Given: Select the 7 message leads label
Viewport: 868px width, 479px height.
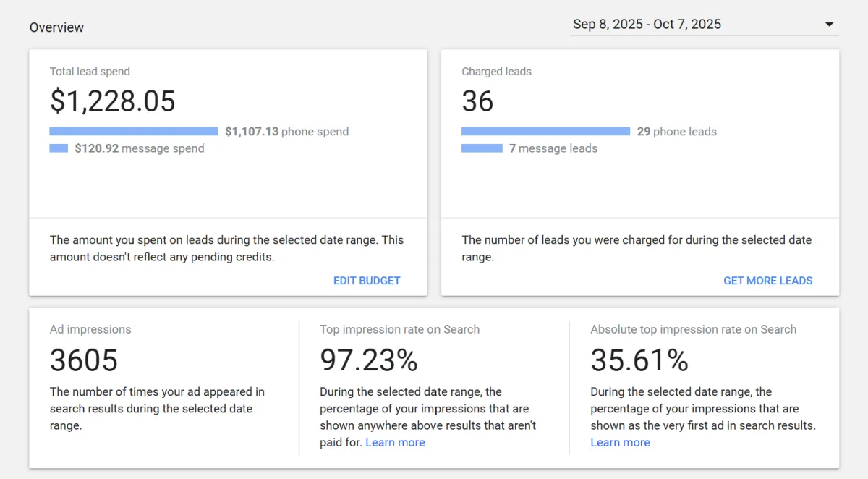Looking at the screenshot, I should click(553, 148).
